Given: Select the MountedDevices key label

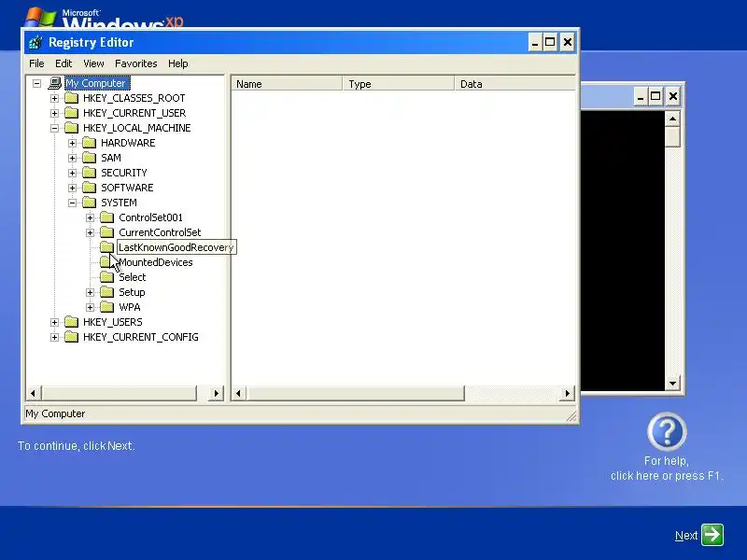Looking at the screenshot, I should click(x=156, y=262).
